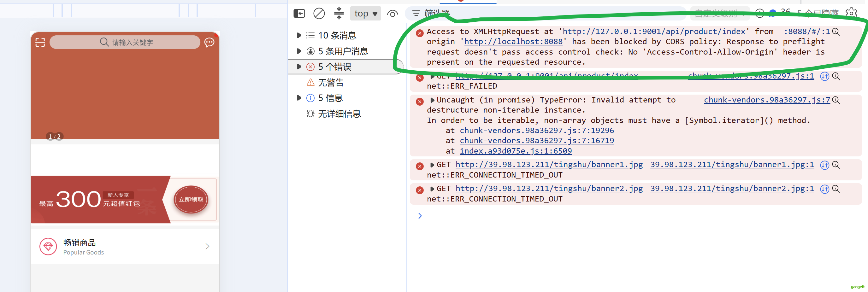Open the console settings gear
Viewport: 868px width, 292px height.
click(851, 13)
